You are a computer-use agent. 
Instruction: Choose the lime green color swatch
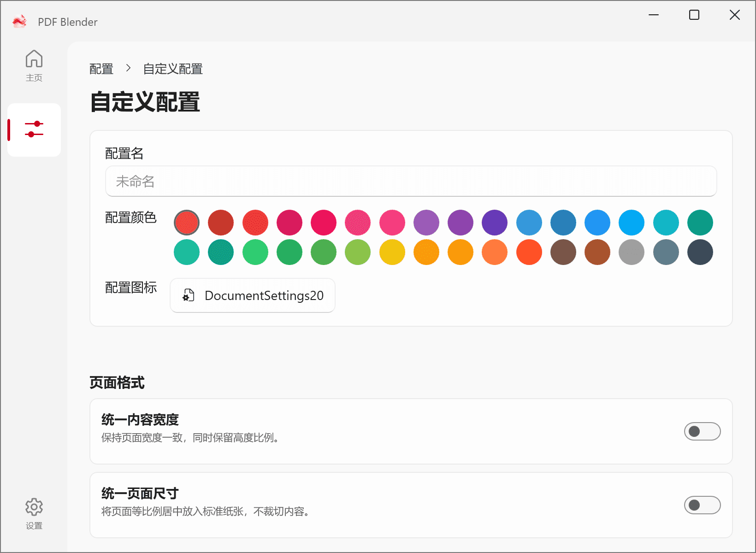point(358,252)
